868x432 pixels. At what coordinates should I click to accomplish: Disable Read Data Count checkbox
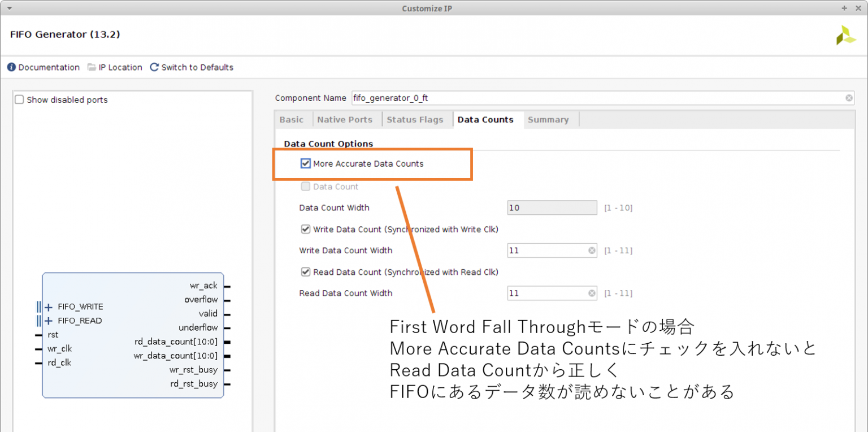click(306, 273)
